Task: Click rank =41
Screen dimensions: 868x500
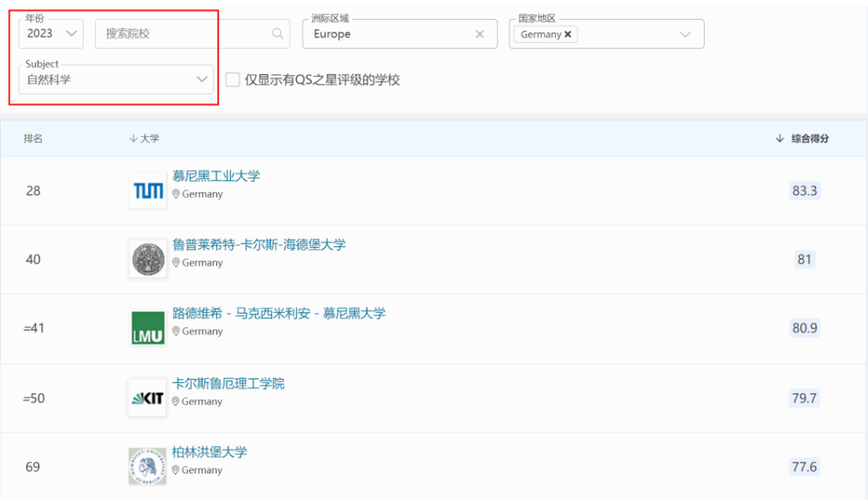Action: pyautogui.click(x=33, y=328)
